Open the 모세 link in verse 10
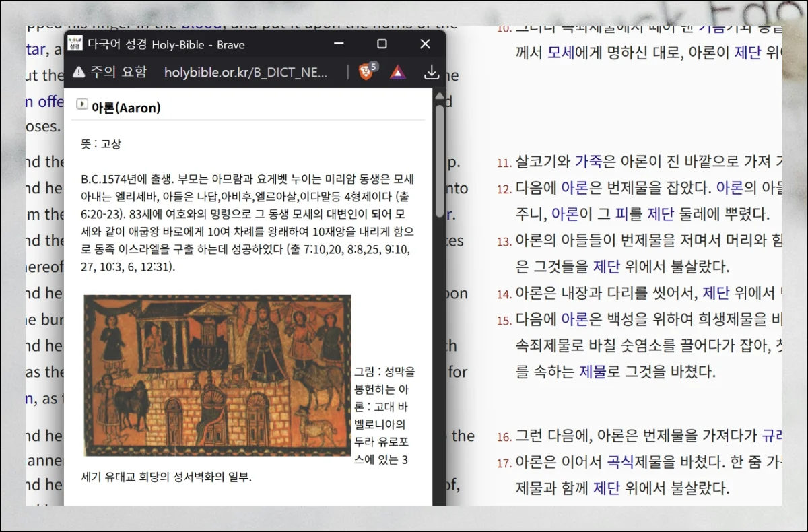 click(x=561, y=53)
